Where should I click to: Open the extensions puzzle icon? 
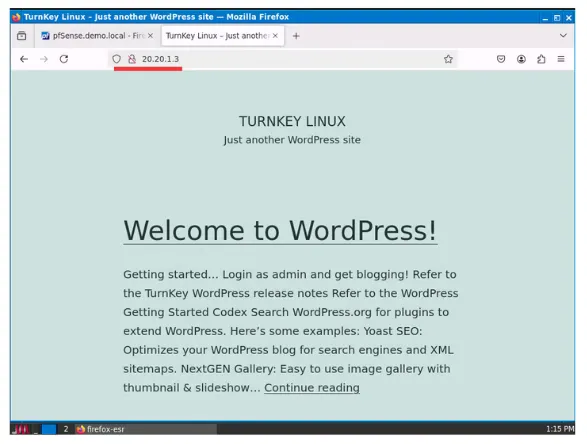point(541,59)
